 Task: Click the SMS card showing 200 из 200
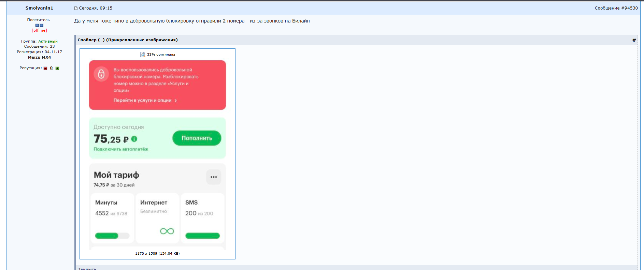[202, 218]
